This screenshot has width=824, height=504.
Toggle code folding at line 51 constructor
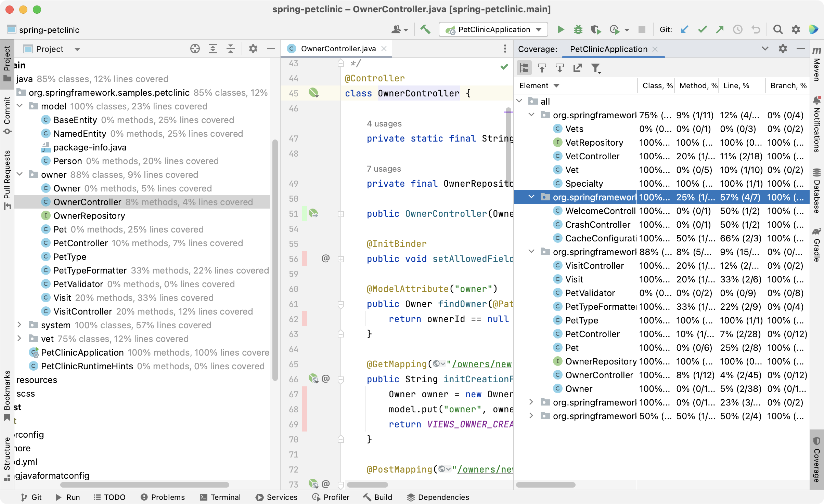tap(341, 214)
